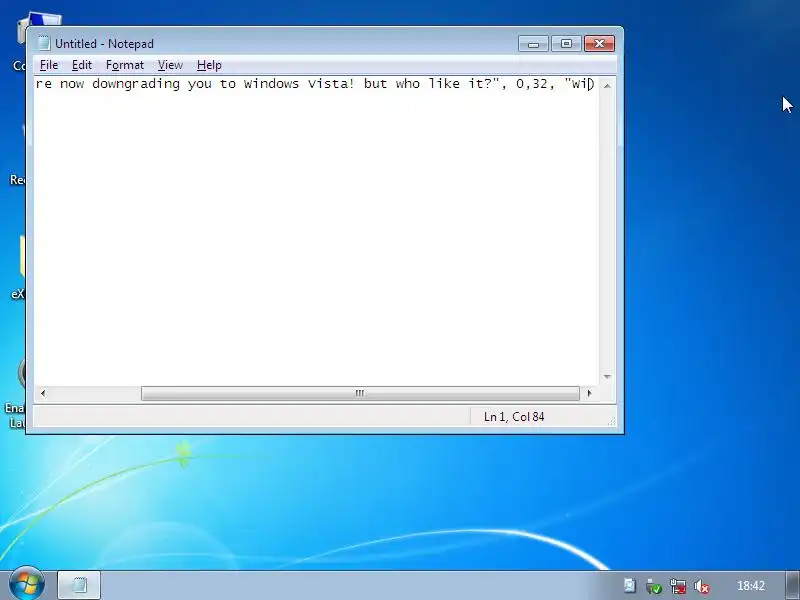Screen dimensions: 800x600
Task: Select the Notepad taskbar button
Action: [79, 585]
